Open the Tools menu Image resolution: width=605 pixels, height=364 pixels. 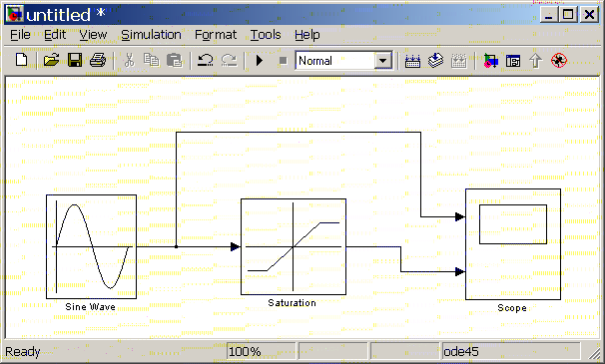point(266,35)
